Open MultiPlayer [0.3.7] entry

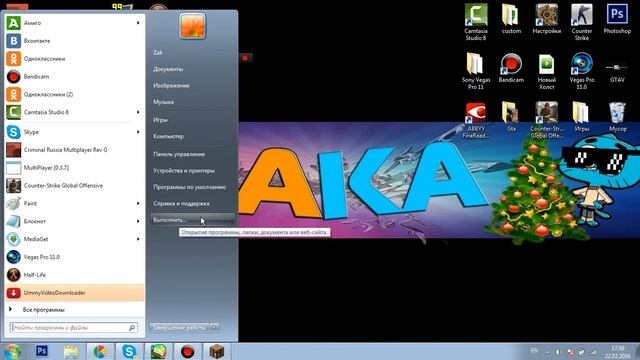(x=75, y=168)
